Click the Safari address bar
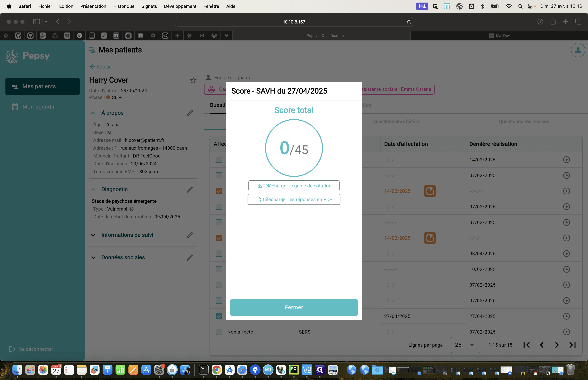The image size is (588, 380). (x=294, y=22)
